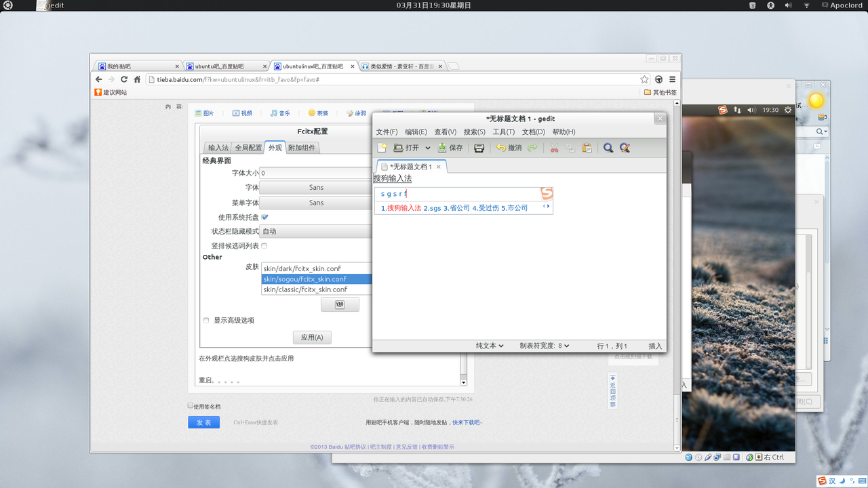Check the 使用签名档 checkbox

point(191,405)
